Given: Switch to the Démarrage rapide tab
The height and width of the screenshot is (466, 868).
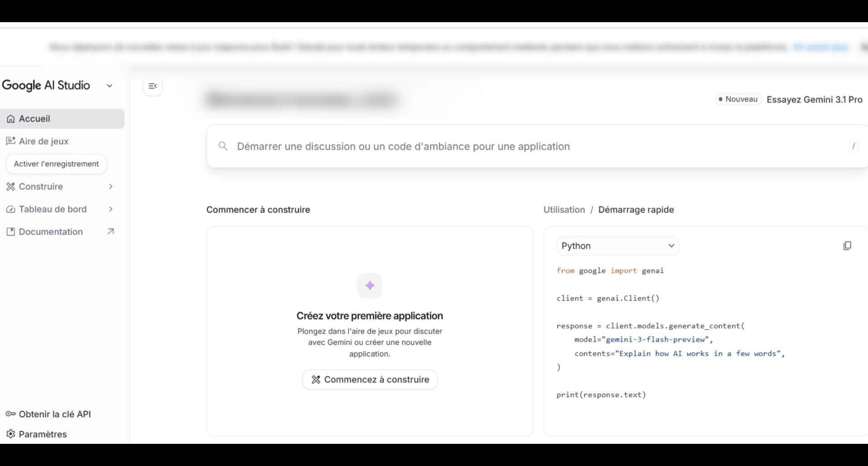Looking at the screenshot, I should [x=636, y=209].
